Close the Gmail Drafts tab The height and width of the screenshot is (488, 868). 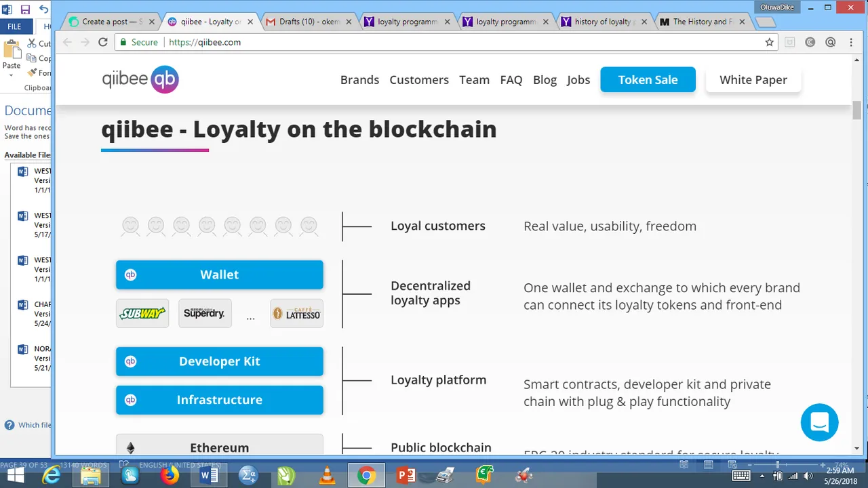pos(348,22)
